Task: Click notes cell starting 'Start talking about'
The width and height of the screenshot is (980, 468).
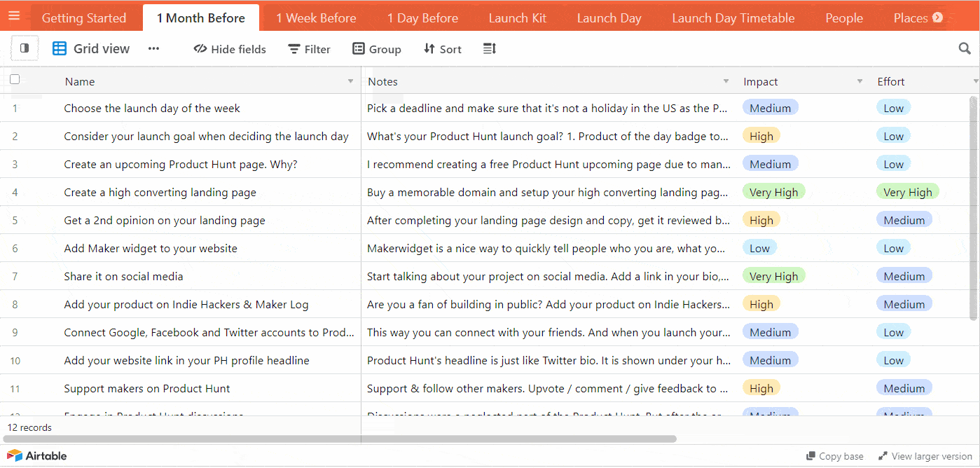Action: point(548,276)
